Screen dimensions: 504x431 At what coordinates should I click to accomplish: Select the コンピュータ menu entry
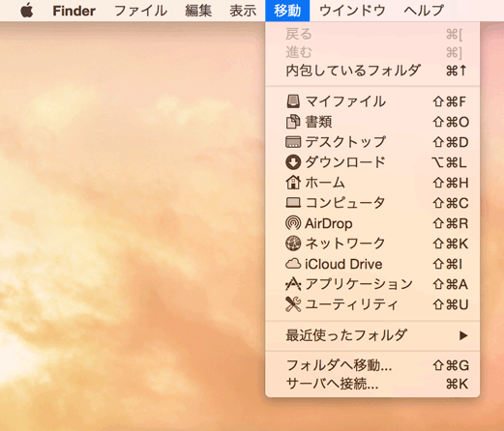(345, 203)
